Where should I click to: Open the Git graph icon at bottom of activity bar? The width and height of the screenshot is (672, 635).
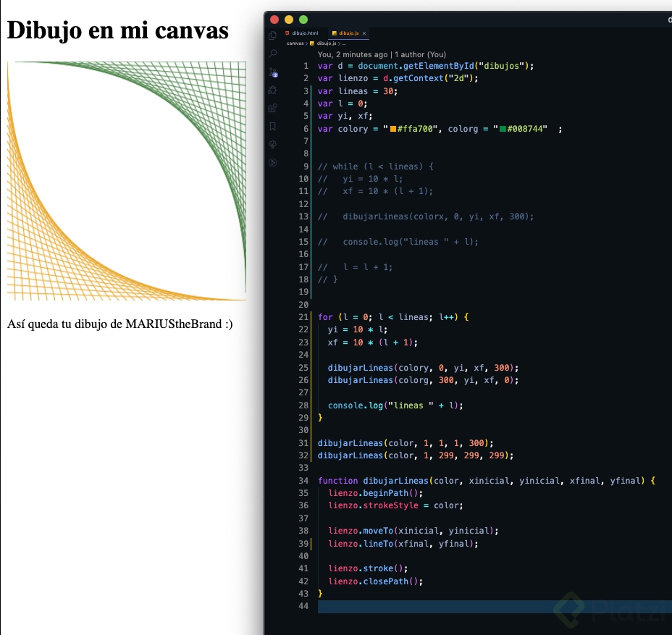point(272,162)
